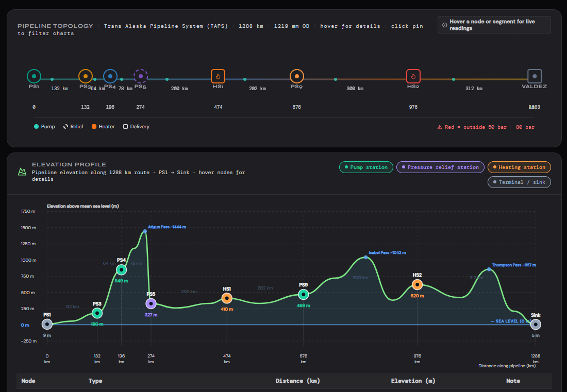Select the PS4 pump node in topology
The width and height of the screenshot is (567, 392).
pos(110,76)
